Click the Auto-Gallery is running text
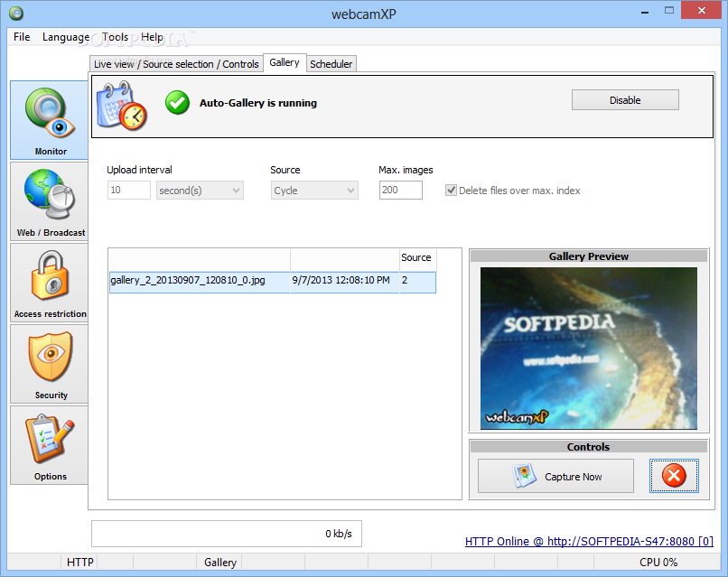The height and width of the screenshot is (577, 728). 258,103
